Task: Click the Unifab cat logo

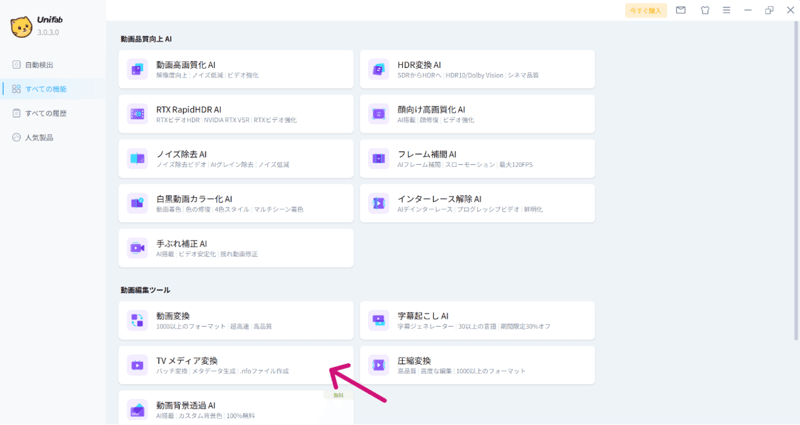Action: point(21,27)
